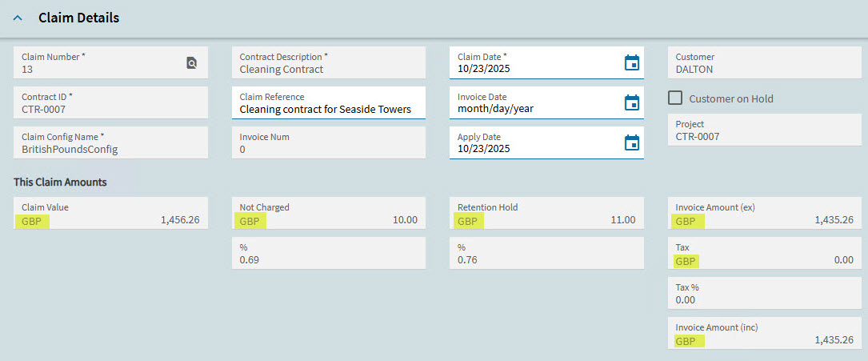This screenshot has width=868, height=361.
Task: Click the Invoice Num field
Action: (329, 142)
